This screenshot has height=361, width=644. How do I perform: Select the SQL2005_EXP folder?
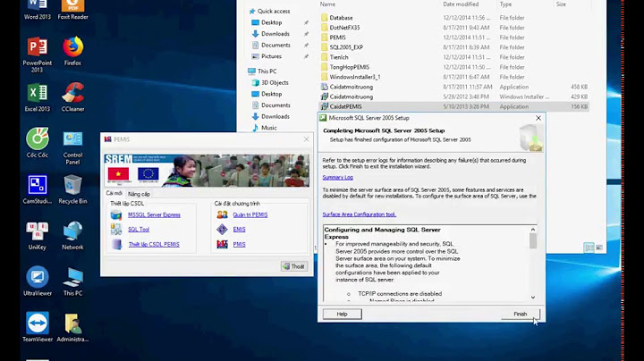click(453, 47)
